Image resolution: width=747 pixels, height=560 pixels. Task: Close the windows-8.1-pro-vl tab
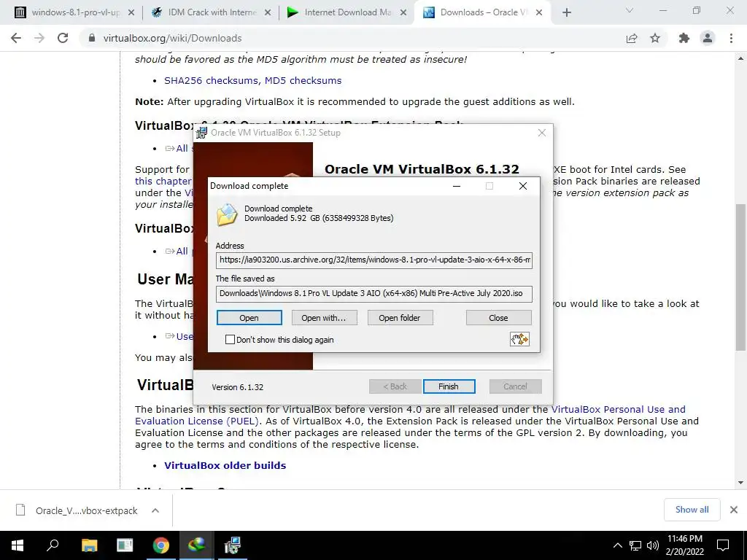[131, 13]
